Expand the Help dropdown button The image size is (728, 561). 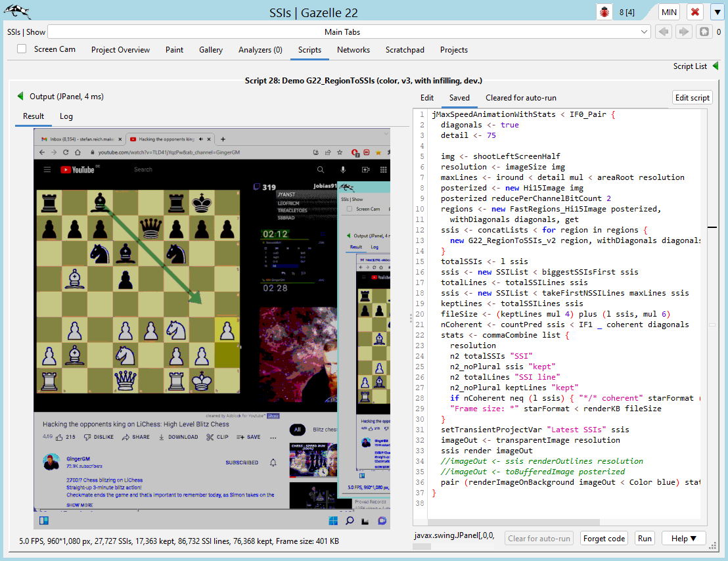[x=683, y=539]
